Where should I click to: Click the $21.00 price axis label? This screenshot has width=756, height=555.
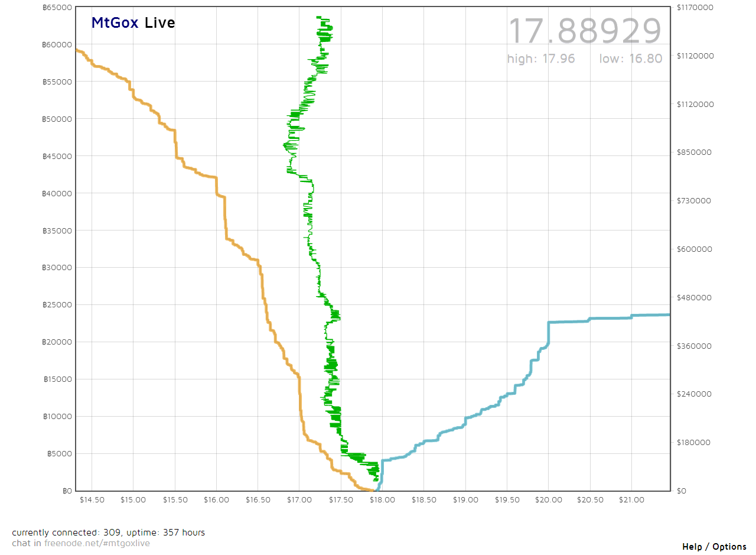632,500
